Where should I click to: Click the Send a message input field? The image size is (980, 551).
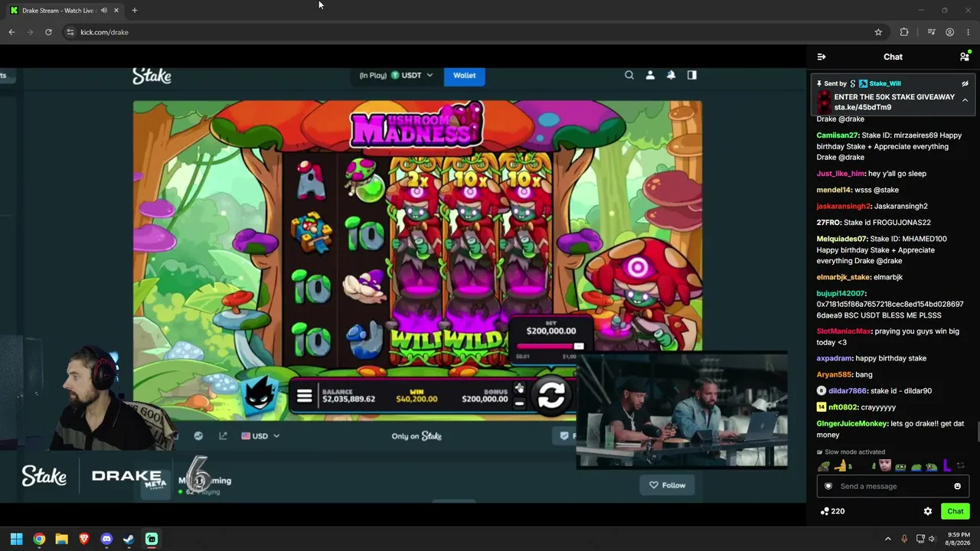pos(893,486)
